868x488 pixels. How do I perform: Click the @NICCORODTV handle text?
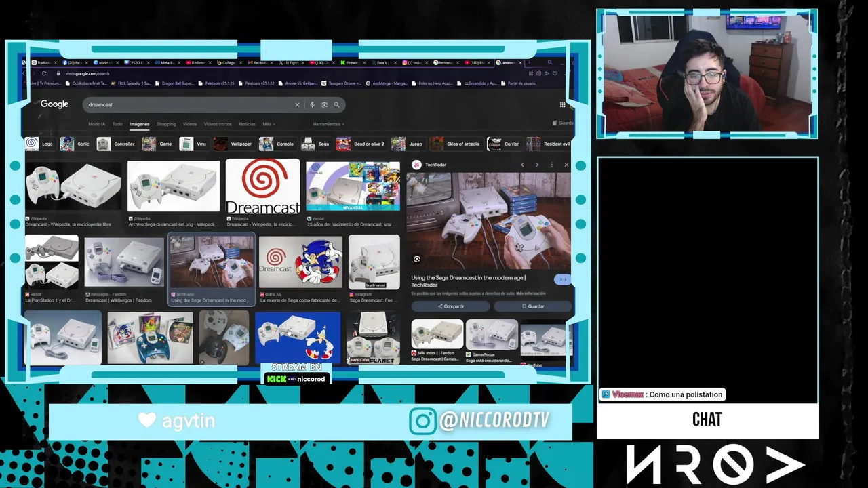point(494,420)
